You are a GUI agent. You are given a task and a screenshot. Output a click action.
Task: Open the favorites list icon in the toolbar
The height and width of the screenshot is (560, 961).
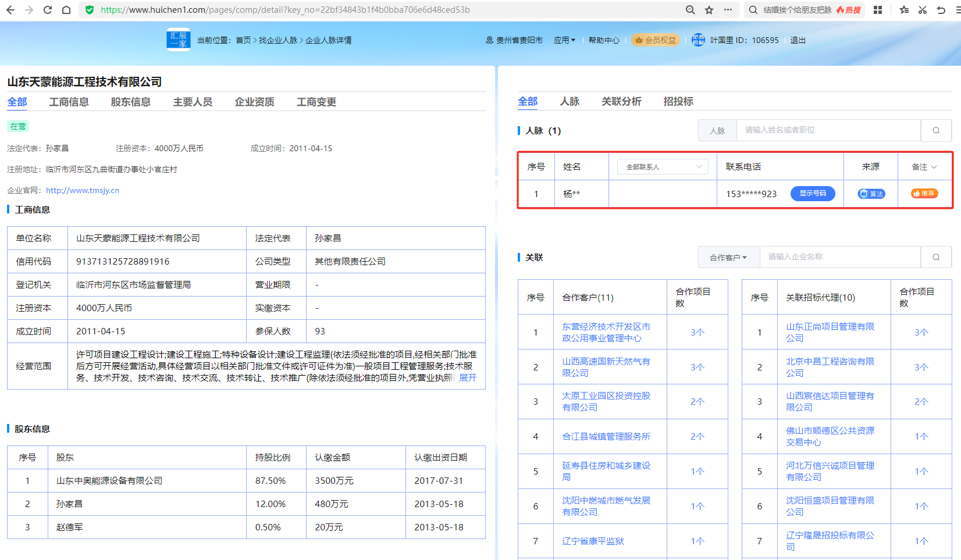point(904,10)
